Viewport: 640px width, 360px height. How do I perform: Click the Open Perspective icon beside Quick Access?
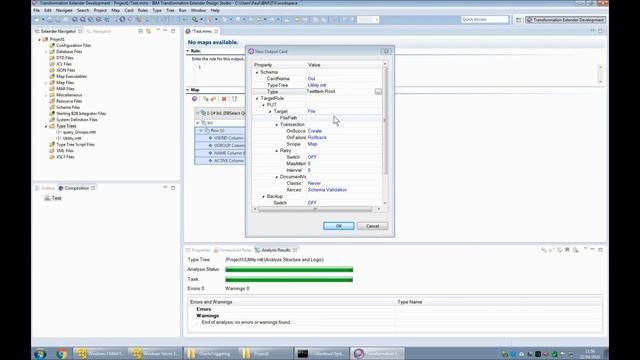click(x=518, y=20)
